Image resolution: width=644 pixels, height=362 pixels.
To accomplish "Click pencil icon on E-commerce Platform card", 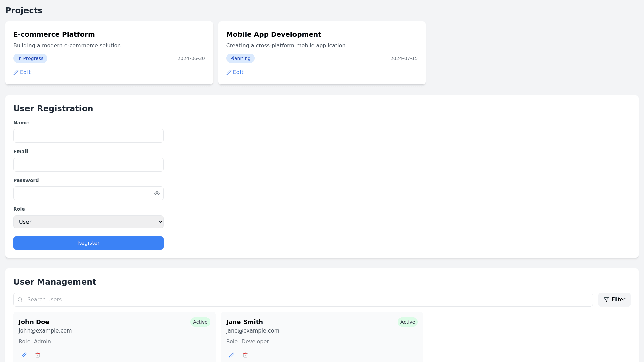I will [16, 72].
